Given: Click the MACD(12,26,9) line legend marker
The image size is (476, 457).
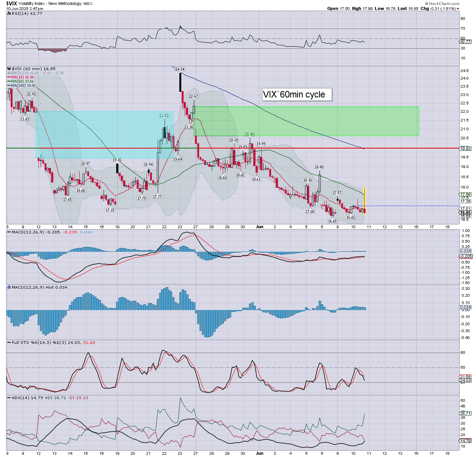Looking at the screenshot, I should (9, 232).
